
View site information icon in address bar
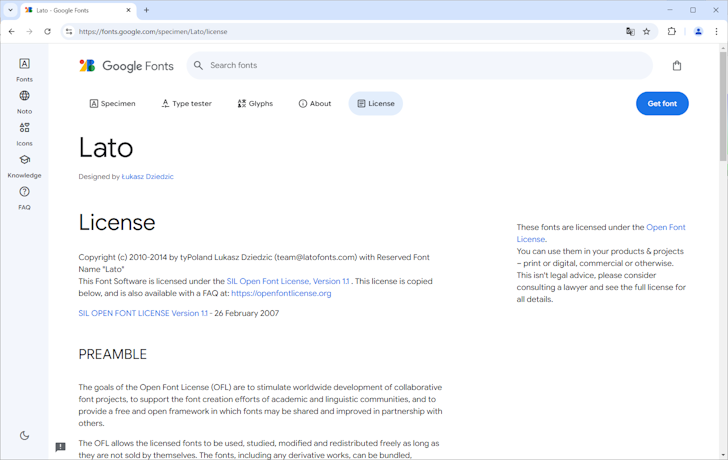pyautogui.click(x=69, y=32)
